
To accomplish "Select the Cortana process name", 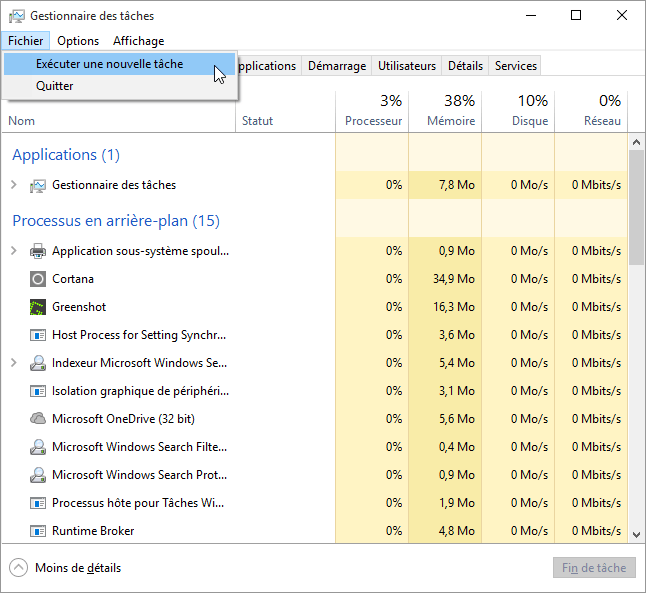I will pyautogui.click(x=73, y=279).
